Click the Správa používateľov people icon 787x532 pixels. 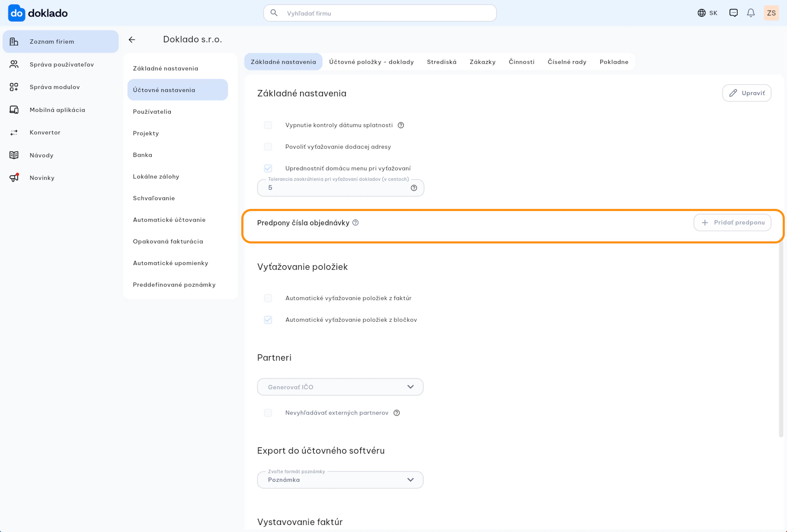pyautogui.click(x=14, y=64)
